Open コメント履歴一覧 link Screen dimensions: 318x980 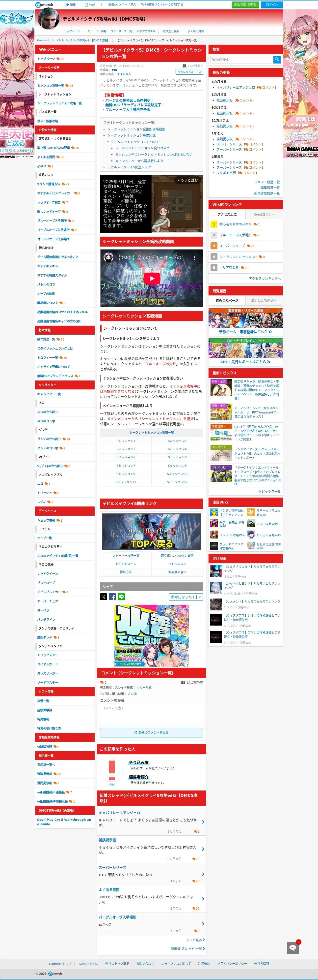267,182
